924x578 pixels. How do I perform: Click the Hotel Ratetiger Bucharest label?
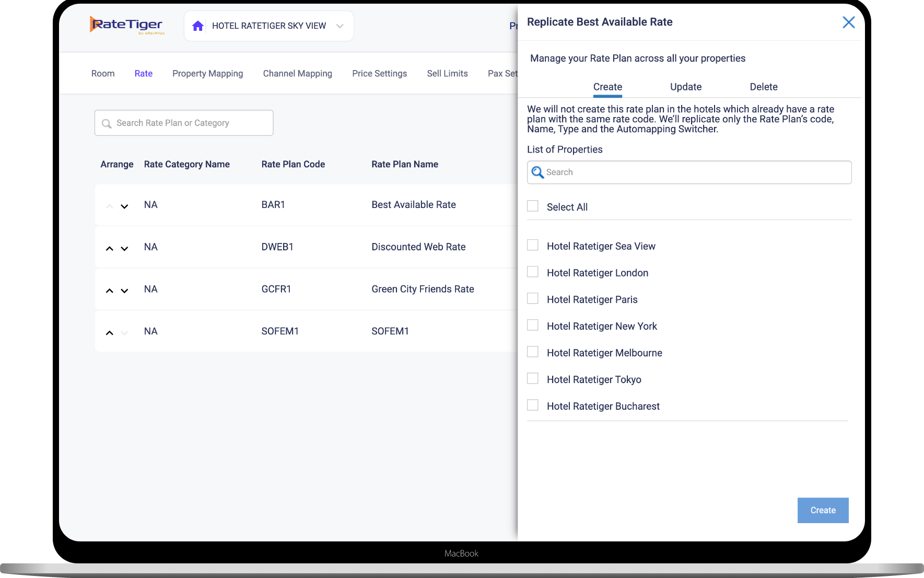(603, 407)
